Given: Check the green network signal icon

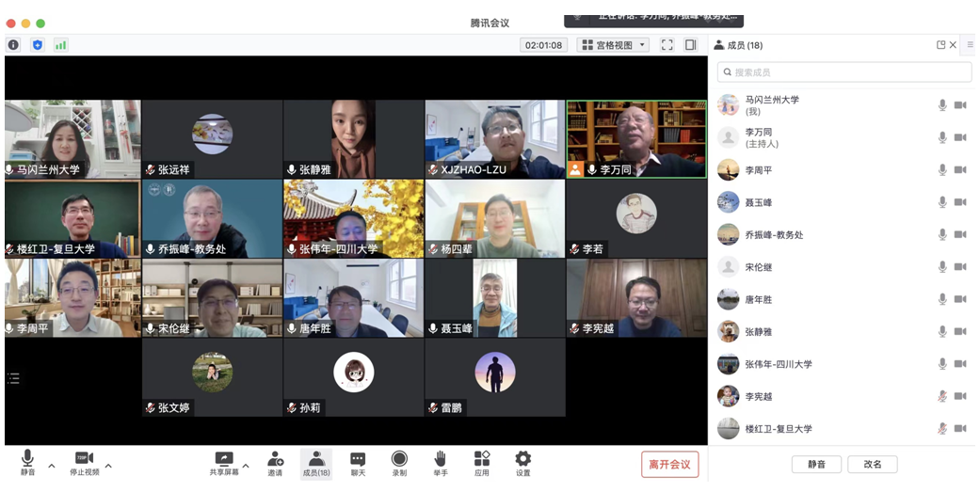Looking at the screenshot, I should point(61,44).
